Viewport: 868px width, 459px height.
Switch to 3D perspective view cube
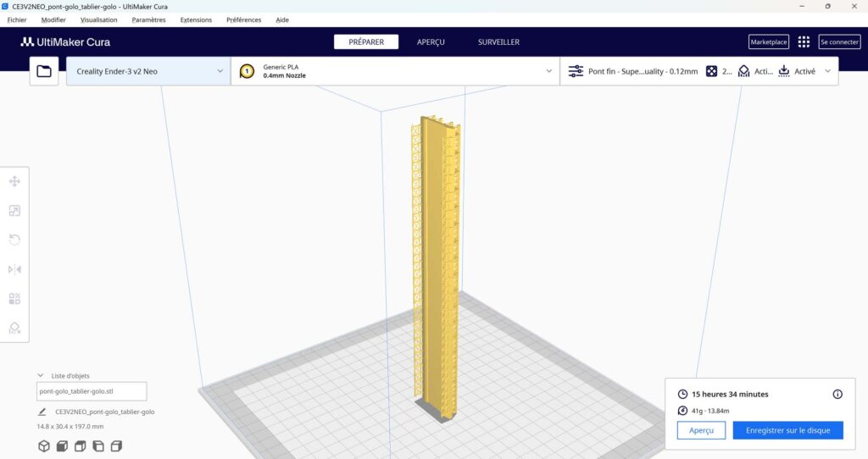(x=43, y=445)
